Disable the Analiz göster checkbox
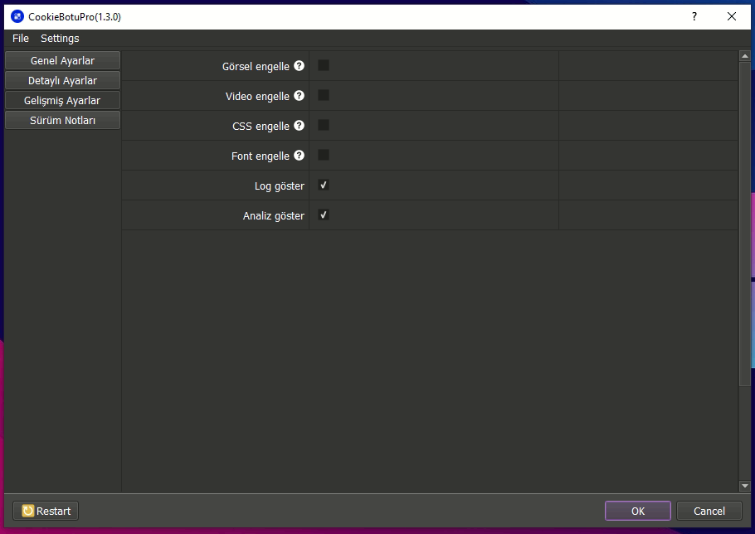 click(324, 216)
